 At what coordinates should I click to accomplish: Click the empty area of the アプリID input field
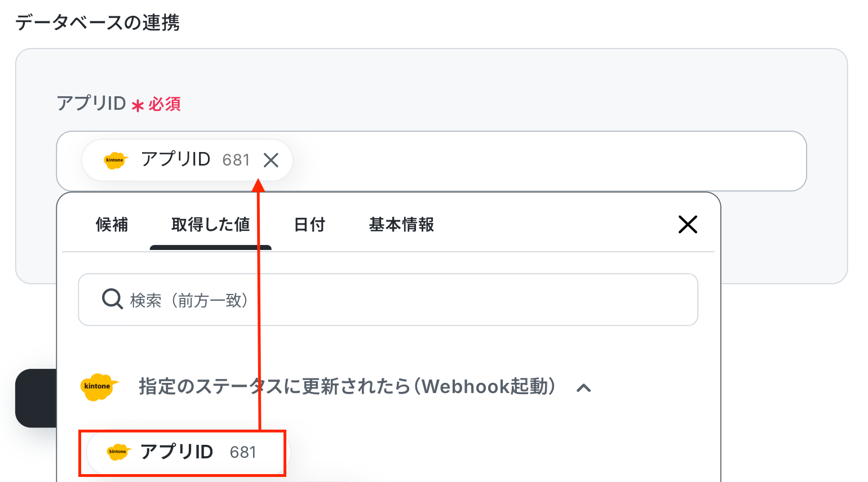click(x=541, y=161)
